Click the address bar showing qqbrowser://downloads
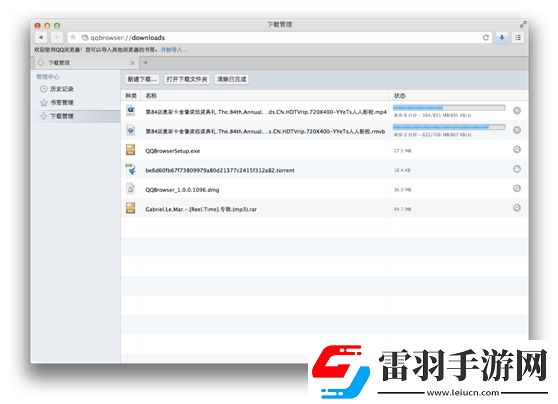Viewport: 558px width, 404px height. coord(279,37)
